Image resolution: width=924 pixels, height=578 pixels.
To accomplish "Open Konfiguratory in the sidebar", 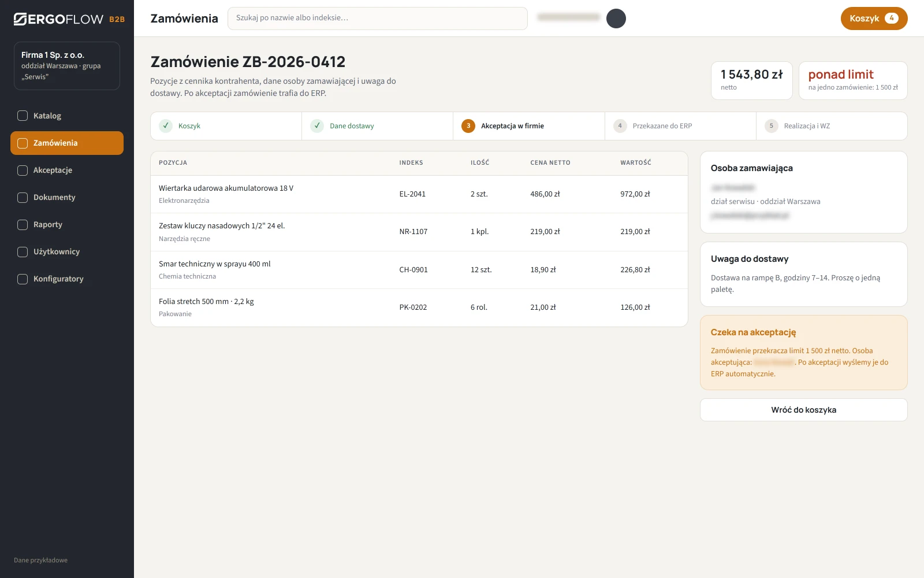I will coord(67,279).
